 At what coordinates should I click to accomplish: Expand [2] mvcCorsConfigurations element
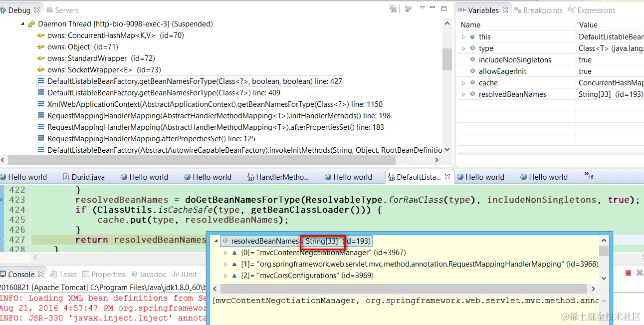[x=226, y=276]
